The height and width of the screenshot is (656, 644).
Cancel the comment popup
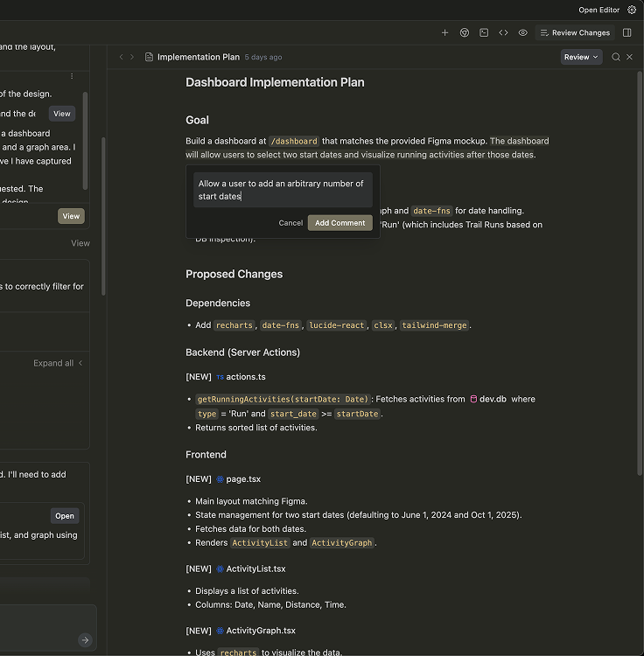click(x=290, y=223)
